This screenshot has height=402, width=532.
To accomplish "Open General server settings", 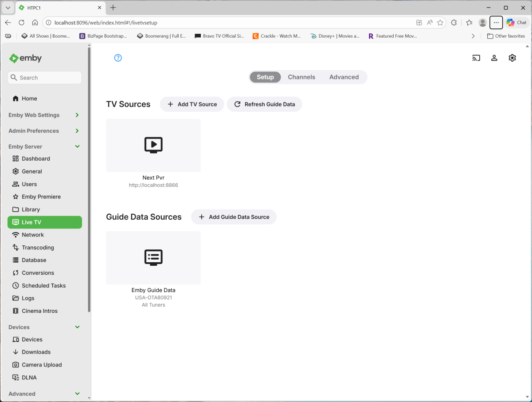I will (x=45, y=171).
